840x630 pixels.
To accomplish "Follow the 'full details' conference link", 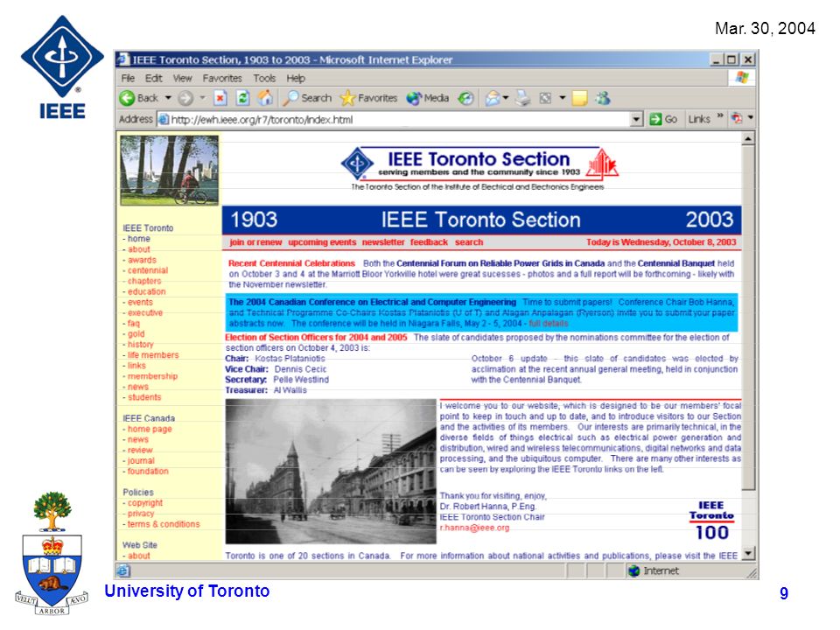I will click(548, 324).
